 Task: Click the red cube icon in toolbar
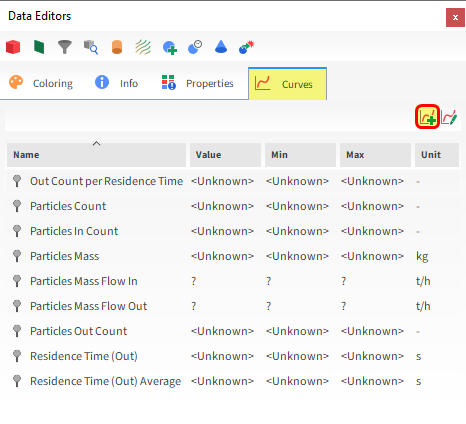[13, 47]
